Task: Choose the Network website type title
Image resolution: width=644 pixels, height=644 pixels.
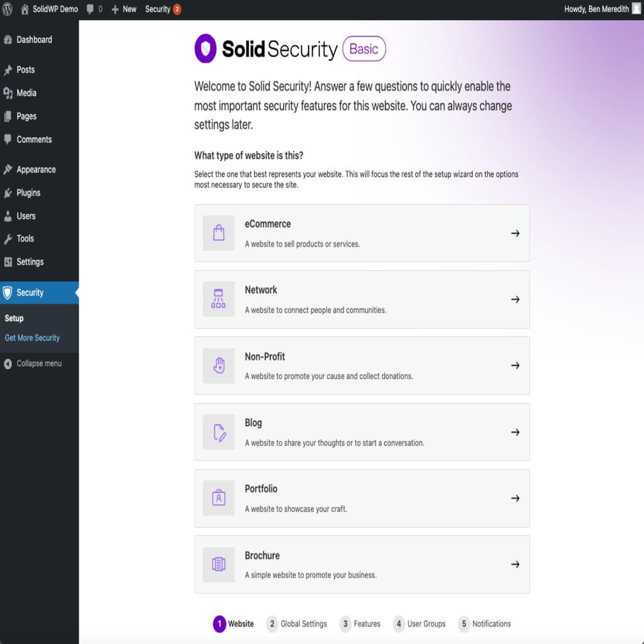Action: pos(261,290)
